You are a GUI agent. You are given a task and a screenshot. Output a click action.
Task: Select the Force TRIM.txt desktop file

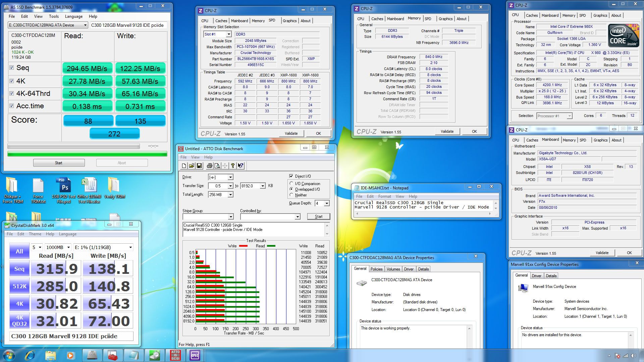click(38, 190)
